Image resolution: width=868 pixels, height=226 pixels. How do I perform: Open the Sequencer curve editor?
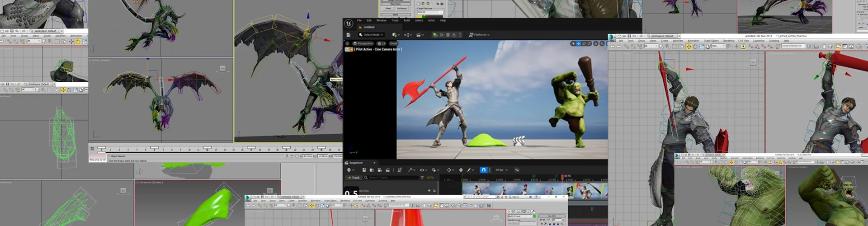(517, 170)
